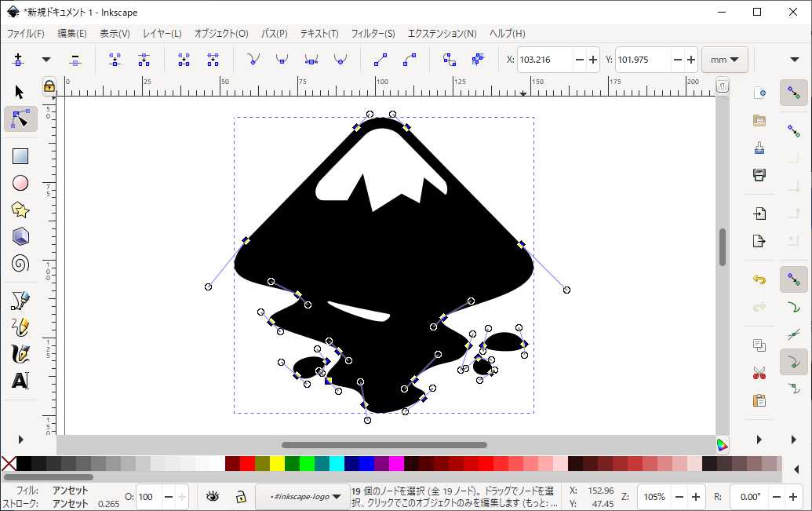The width and height of the screenshot is (812, 511).
Task: Open the #inkscape-logo layer dropdown
Action: pos(302,497)
